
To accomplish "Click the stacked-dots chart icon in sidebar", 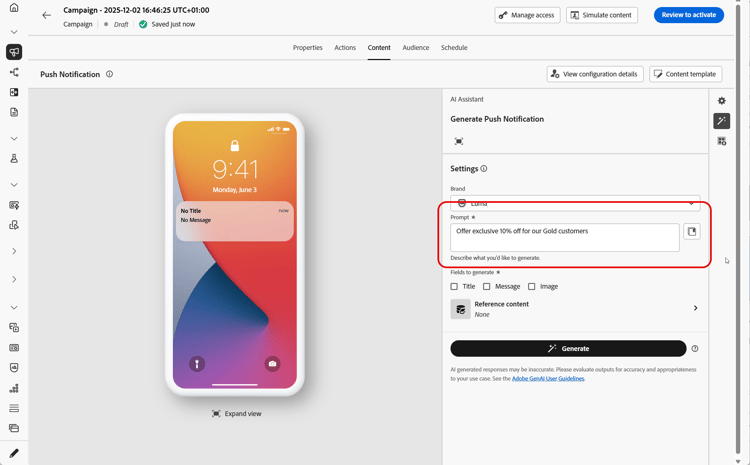I will click(x=14, y=388).
